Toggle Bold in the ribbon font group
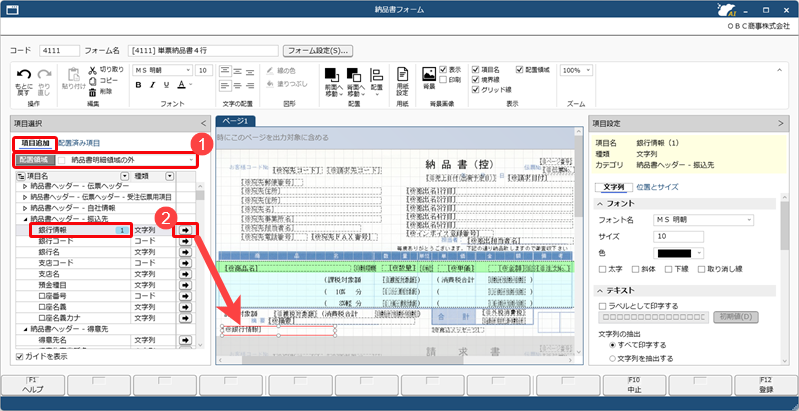 pos(139,85)
